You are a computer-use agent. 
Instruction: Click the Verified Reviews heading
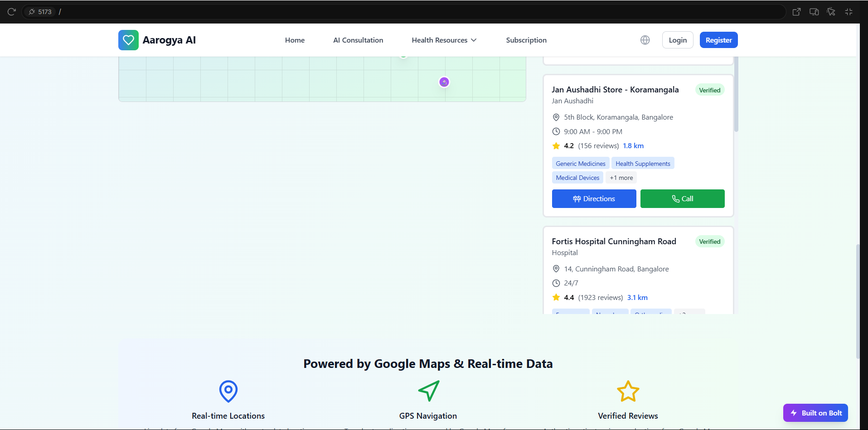628,416
